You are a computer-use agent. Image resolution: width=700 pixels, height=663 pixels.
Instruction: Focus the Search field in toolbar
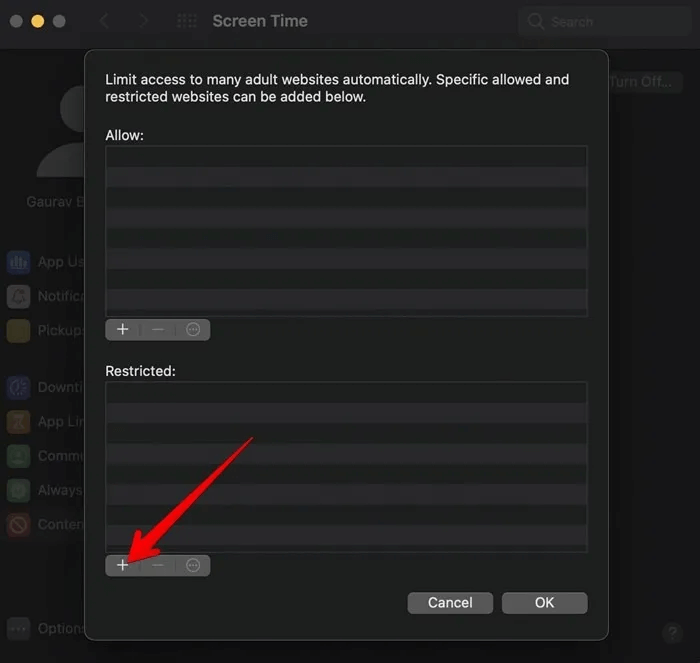(x=604, y=21)
